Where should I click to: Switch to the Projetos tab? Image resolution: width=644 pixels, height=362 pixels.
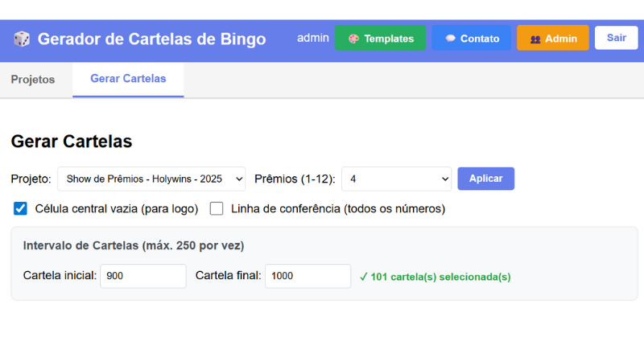(33, 80)
